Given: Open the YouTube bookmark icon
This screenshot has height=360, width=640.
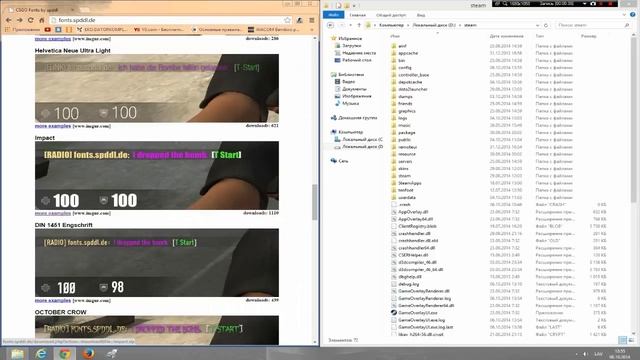Looking at the screenshot, I should click(x=48, y=29).
